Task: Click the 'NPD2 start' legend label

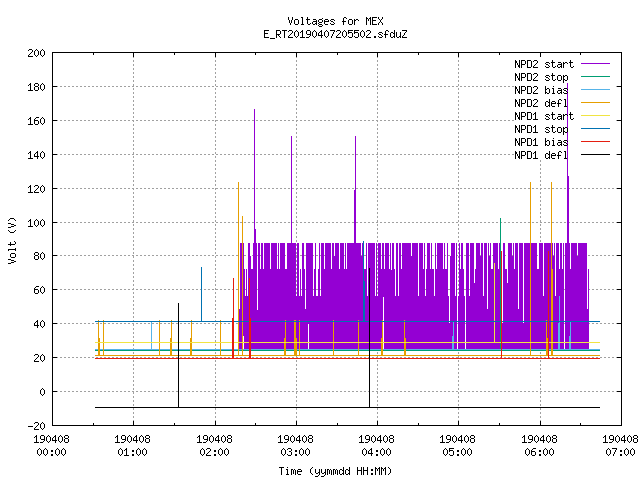Action: (x=544, y=64)
